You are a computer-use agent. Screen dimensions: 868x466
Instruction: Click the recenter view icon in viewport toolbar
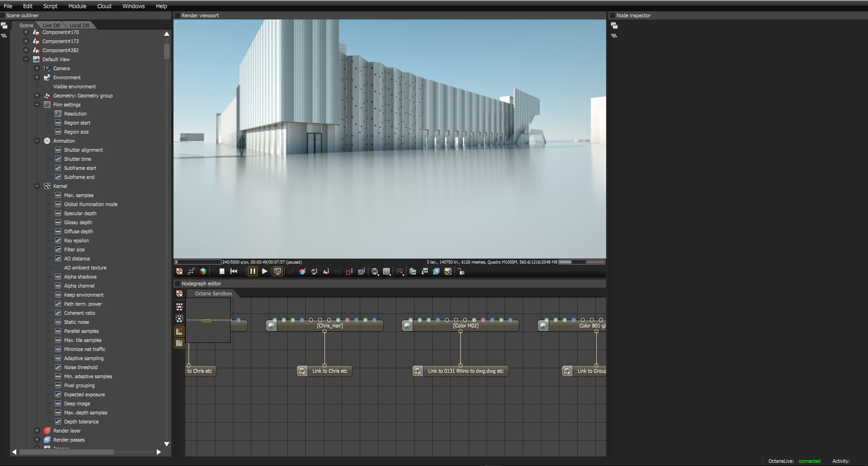(179, 272)
